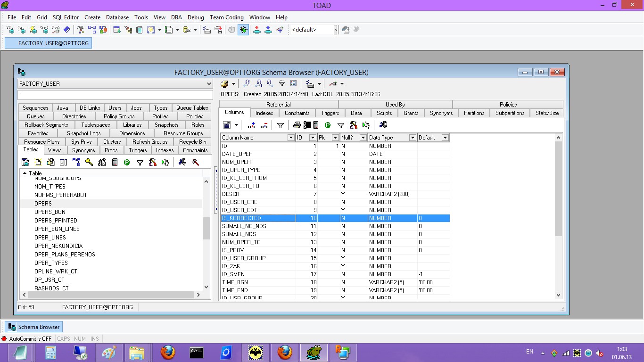Screen dimensions: 644x362
Task: Click the create new table icon
Action: [38, 162]
